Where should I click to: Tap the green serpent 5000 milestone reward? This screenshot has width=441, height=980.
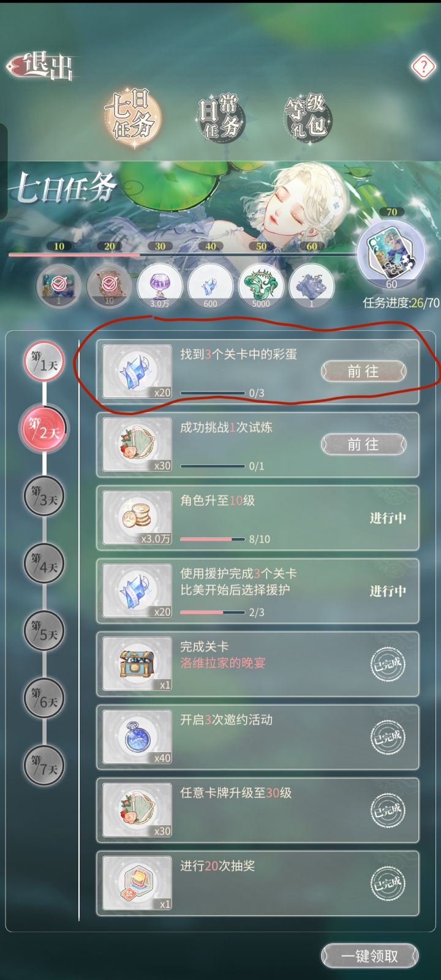(x=261, y=285)
